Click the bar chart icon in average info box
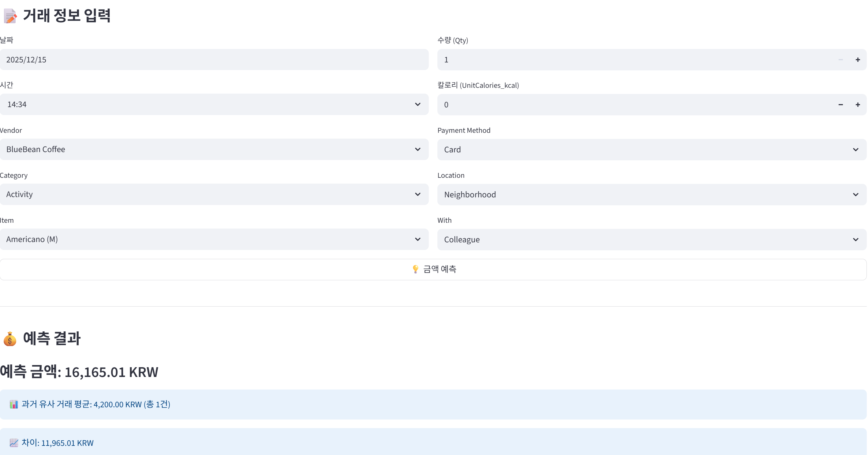 (14, 404)
